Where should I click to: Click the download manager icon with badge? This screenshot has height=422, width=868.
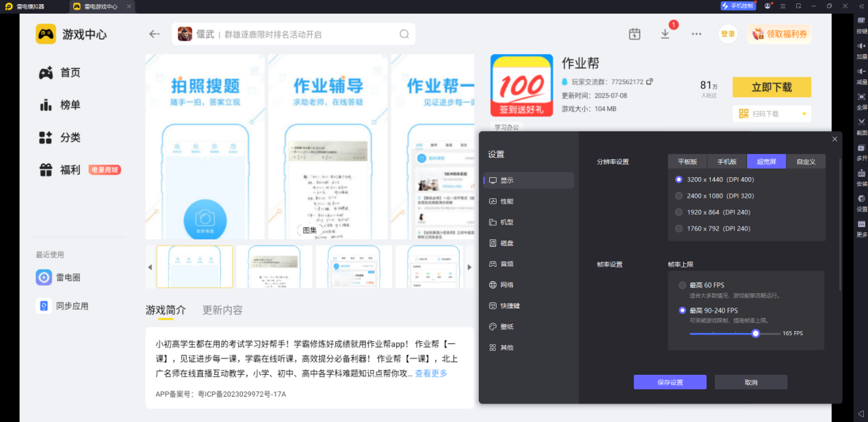coord(665,34)
